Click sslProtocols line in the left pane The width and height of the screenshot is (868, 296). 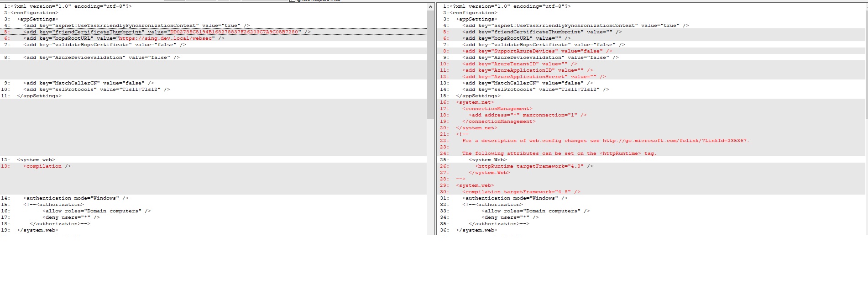pos(96,90)
